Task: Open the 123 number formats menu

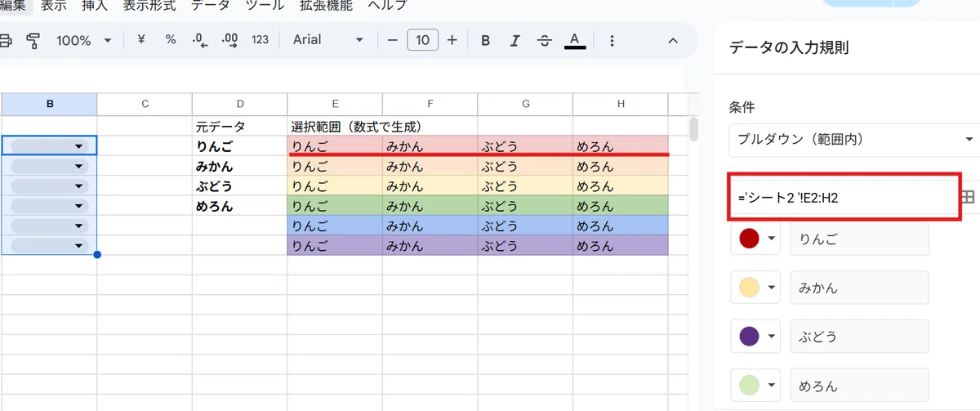Action: 260,39
